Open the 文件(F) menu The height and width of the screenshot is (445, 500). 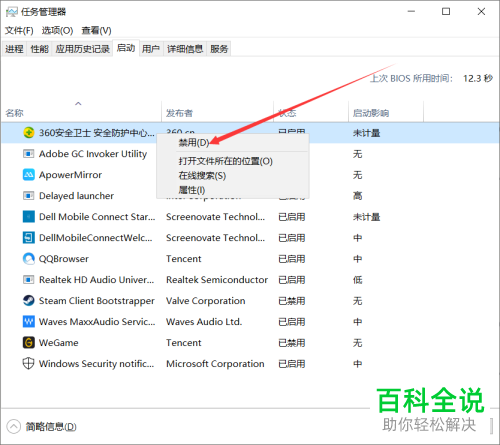(19, 31)
